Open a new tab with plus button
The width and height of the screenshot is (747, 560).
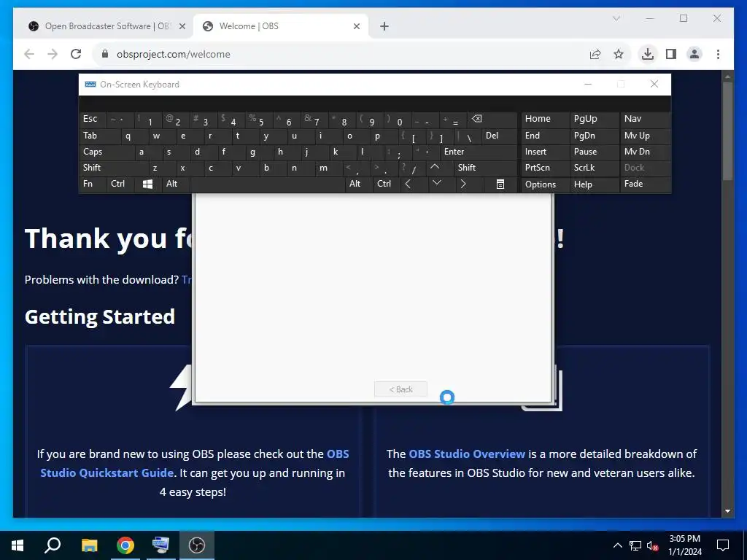point(384,26)
